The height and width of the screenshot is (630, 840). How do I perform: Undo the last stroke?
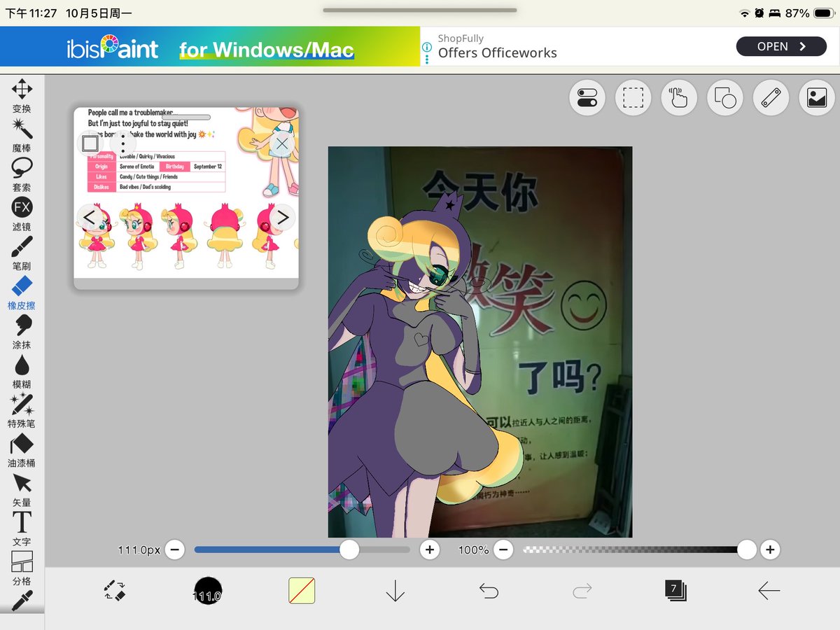click(x=489, y=591)
